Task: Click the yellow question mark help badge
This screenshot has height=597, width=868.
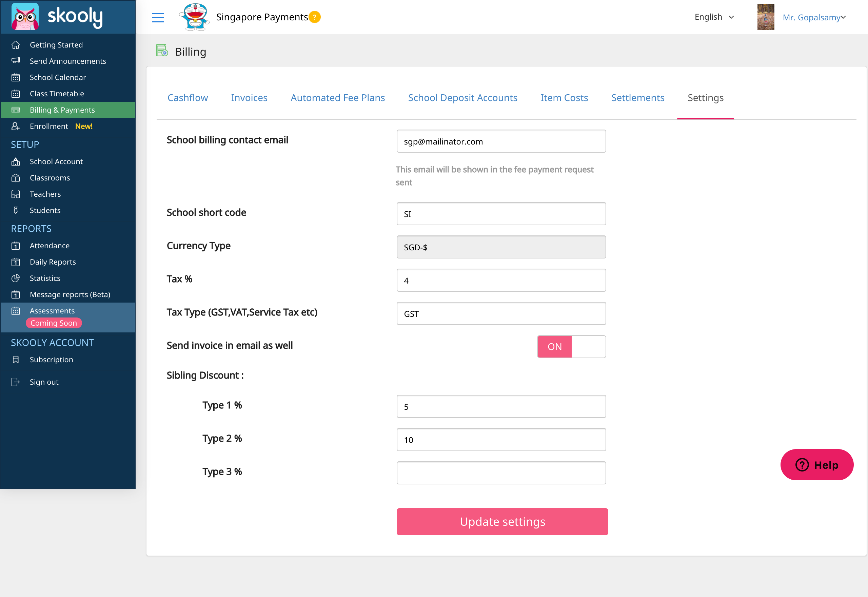Action: [315, 17]
